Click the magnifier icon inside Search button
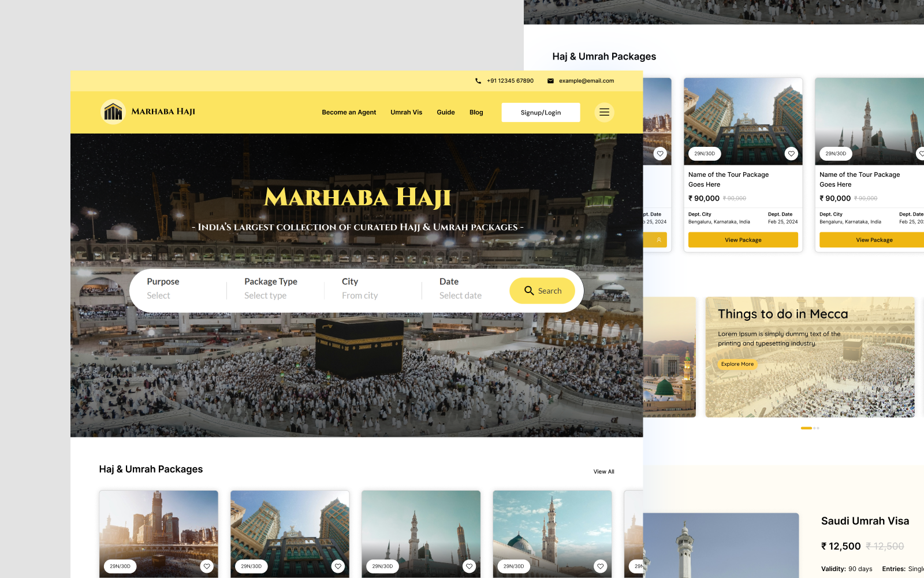Image resolution: width=924 pixels, height=578 pixels. click(x=529, y=291)
